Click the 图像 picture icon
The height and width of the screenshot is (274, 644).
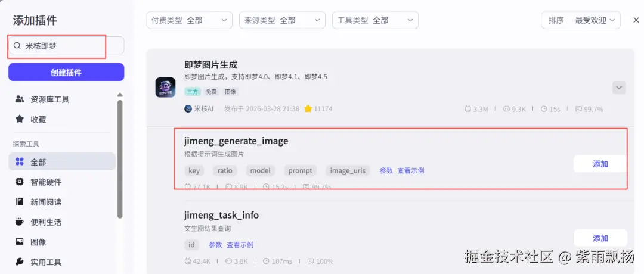[19, 242]
